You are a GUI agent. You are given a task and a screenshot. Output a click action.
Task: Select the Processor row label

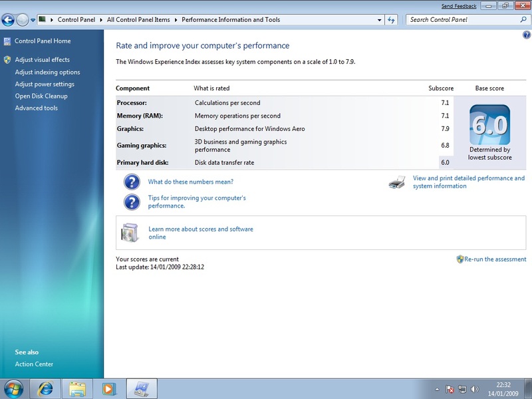[x=132, y=103]
